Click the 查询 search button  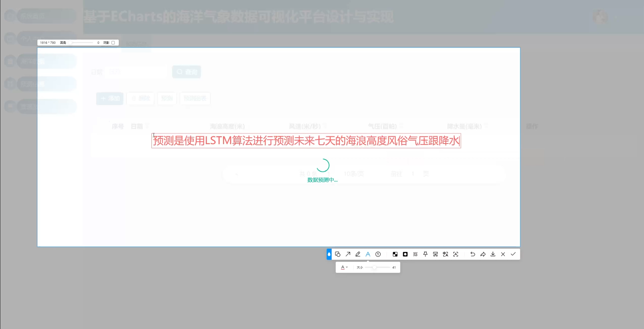click(186, 72)
